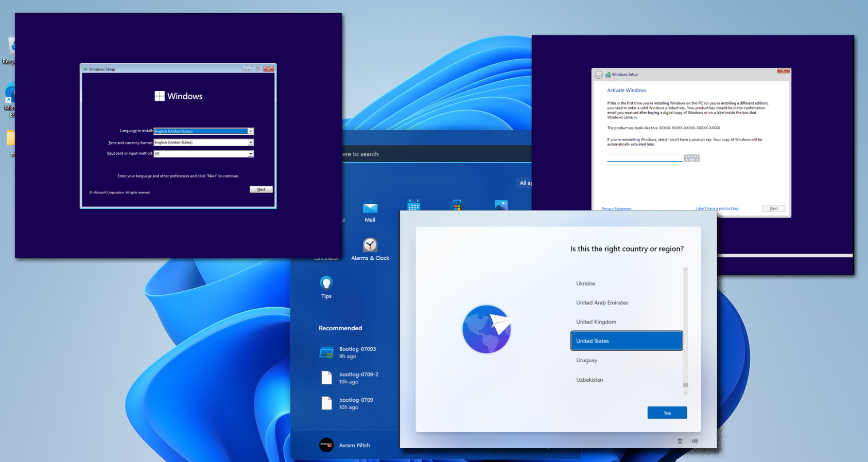Click the country list scrollbar
The height and width of the screenshot is (462, 868).
(x=685, y=329)
